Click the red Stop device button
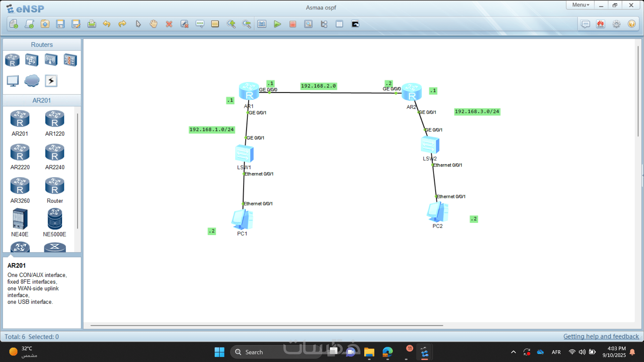 coord(293,24)
